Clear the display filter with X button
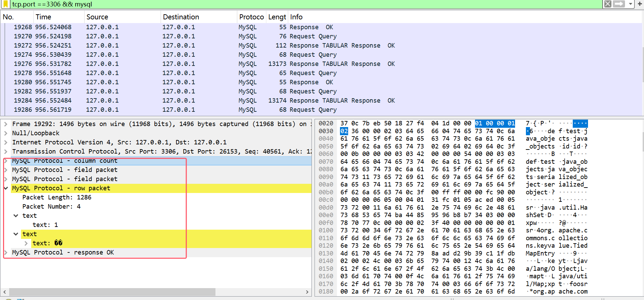 [x=608, y=4]
